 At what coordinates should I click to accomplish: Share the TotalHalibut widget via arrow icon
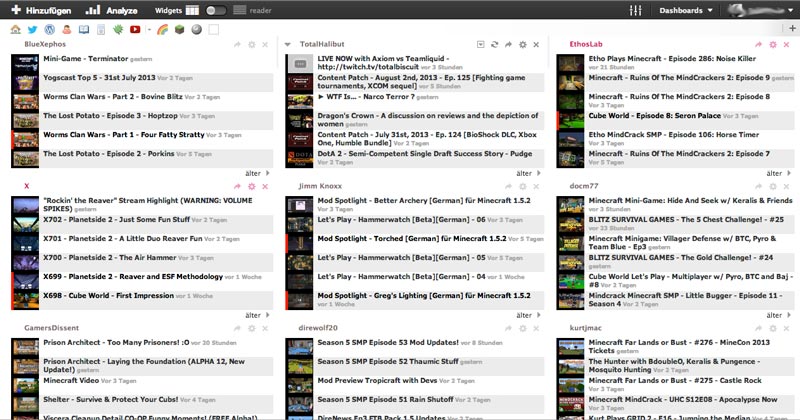coord(509,46)
